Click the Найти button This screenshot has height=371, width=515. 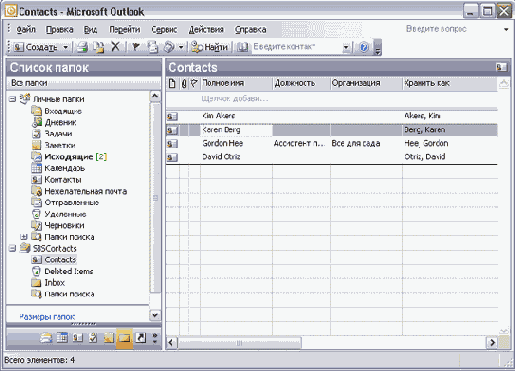[210, 47]
